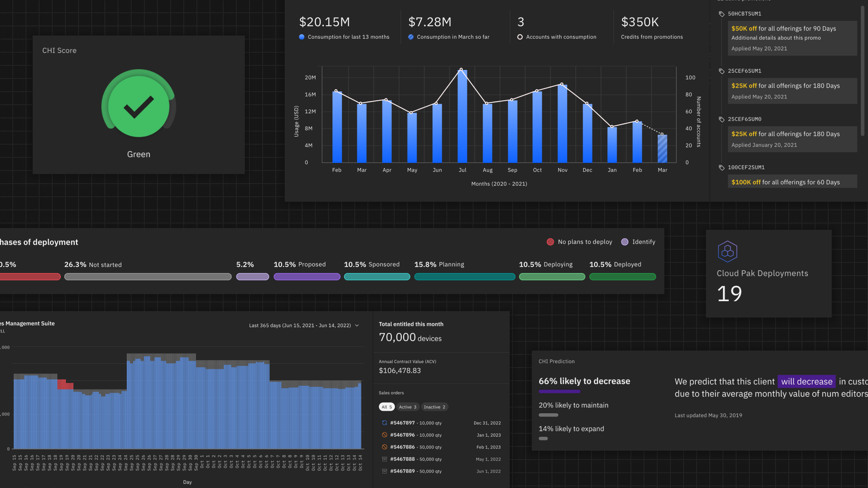The image size is (868, 488).
Task: Click the 'will decrease' highlighted prediction
Action: pyautogui.click(x=807, y=381)
